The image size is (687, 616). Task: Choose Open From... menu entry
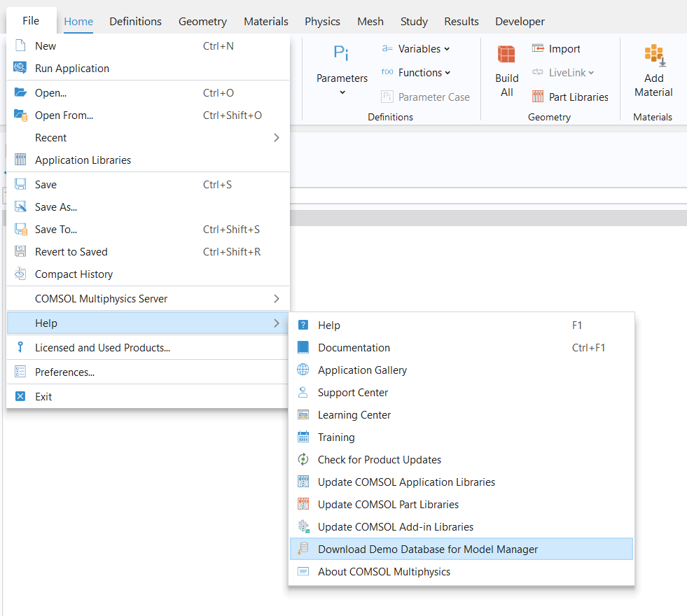148,115
